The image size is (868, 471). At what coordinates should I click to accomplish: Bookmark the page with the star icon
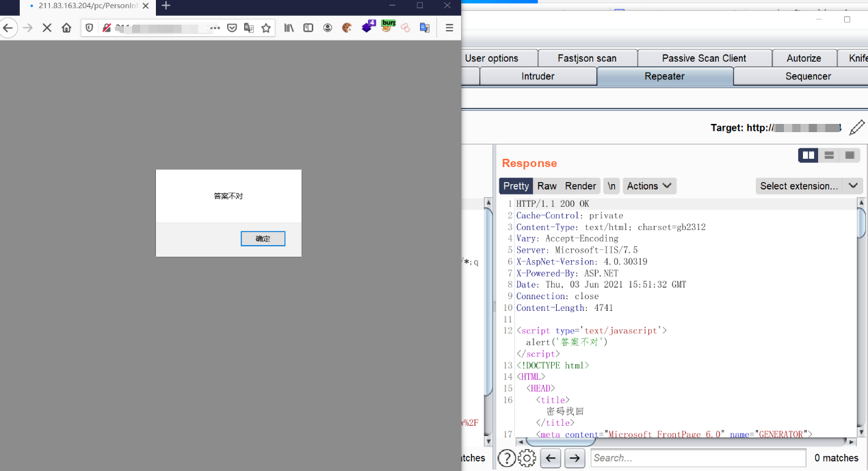[266, 28]
